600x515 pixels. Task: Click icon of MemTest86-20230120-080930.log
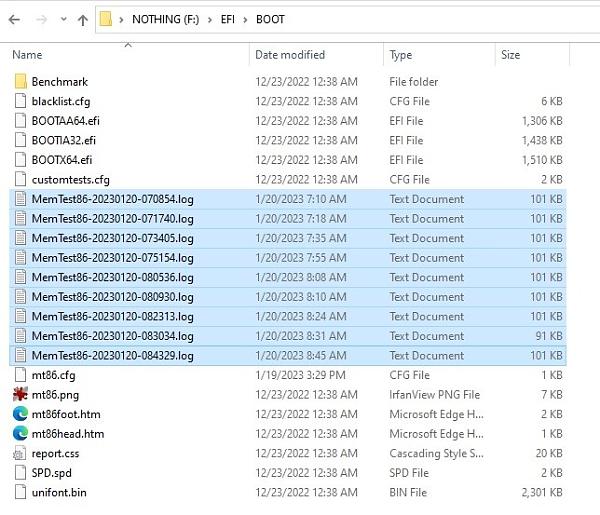pyautogui.click(x=20, y=297)
